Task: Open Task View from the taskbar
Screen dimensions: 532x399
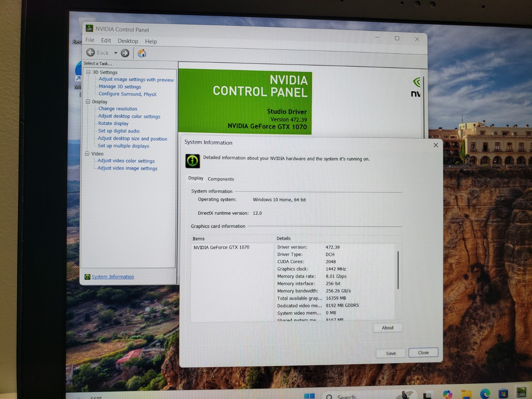Action: tap(427, 396)
